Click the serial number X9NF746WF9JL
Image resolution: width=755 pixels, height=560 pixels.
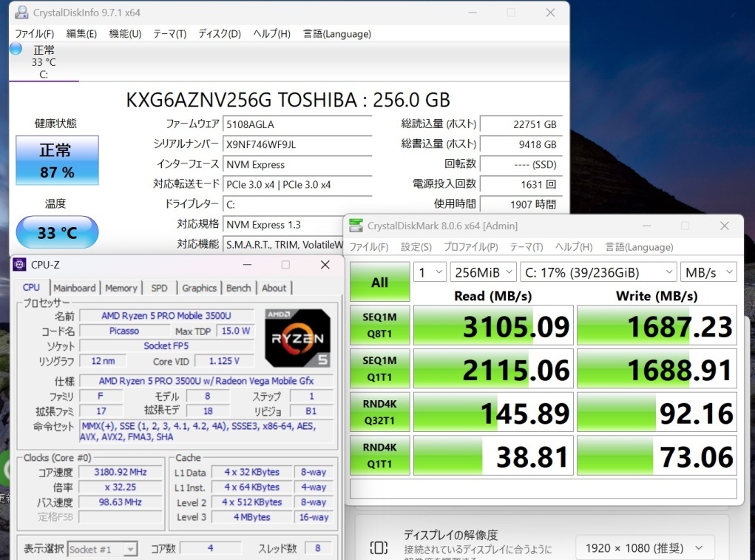tap(297, 144)
